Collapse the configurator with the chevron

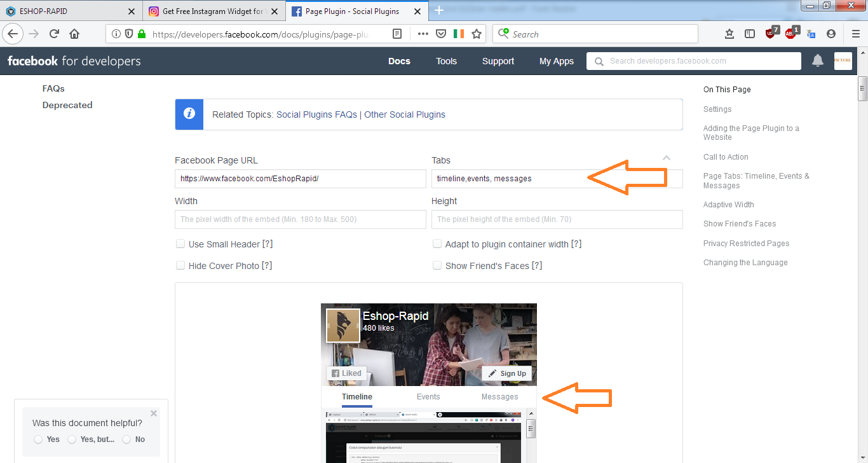pyautogui.click(x=666, y=158)
